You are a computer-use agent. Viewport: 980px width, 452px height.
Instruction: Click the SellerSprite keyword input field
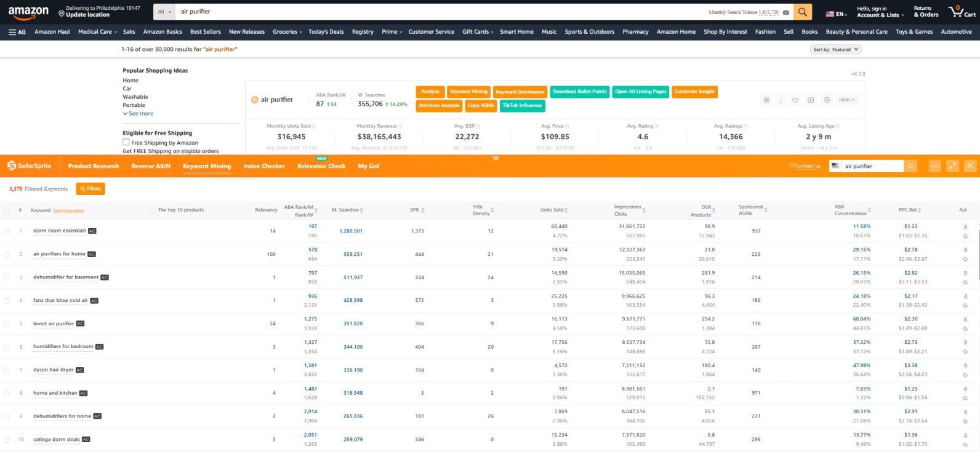(873, 166)
